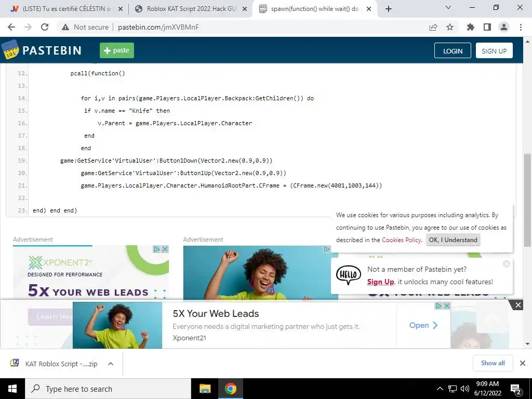This screenshot has height=399, width=532.
Task: Open AdChoices info on middle woman ad
Action: point(327,249)
